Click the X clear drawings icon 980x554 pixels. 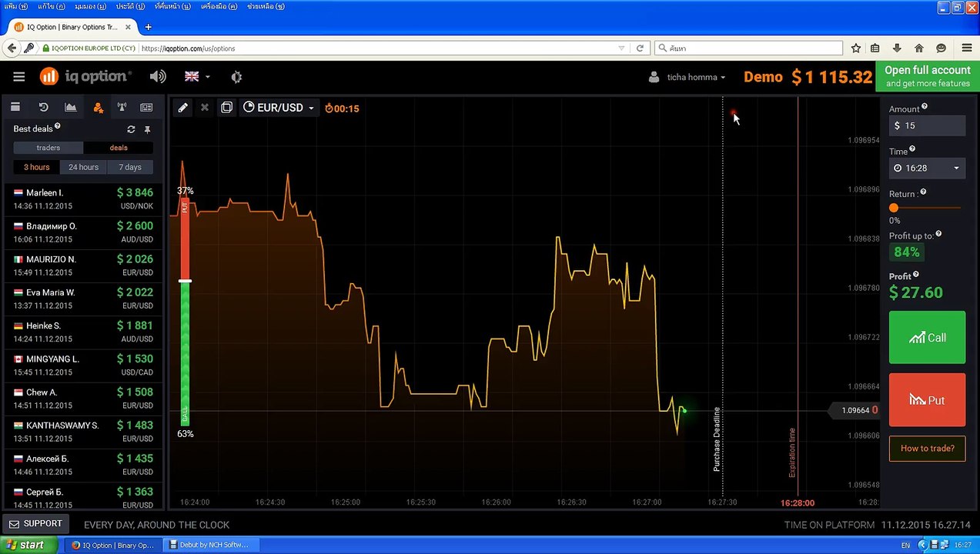click(205, 108)
